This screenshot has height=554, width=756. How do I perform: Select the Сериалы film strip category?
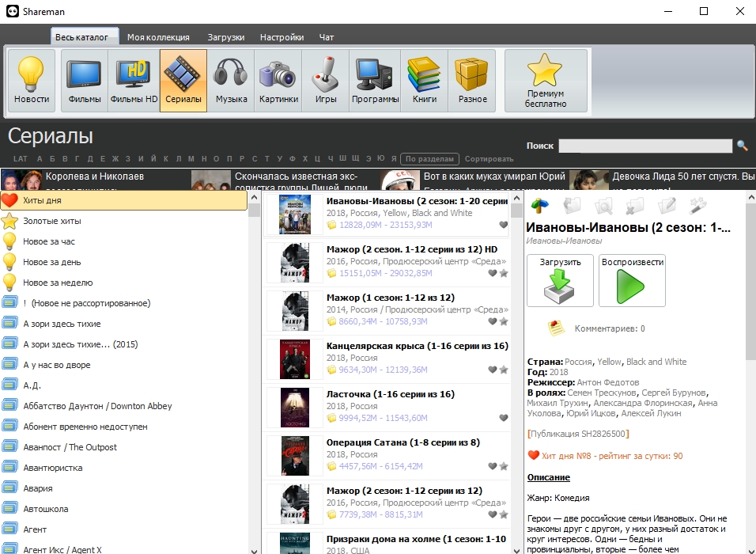tap(183, 81)
